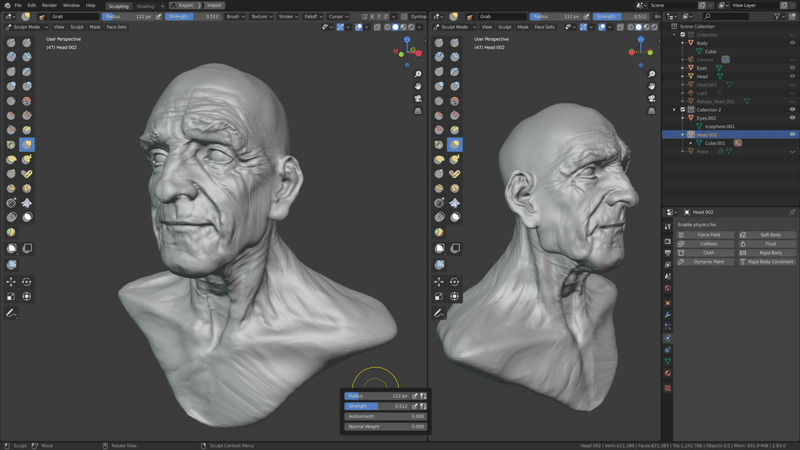
Task: Open the Object Constraints properties tab
Action: tap(667, 350)
